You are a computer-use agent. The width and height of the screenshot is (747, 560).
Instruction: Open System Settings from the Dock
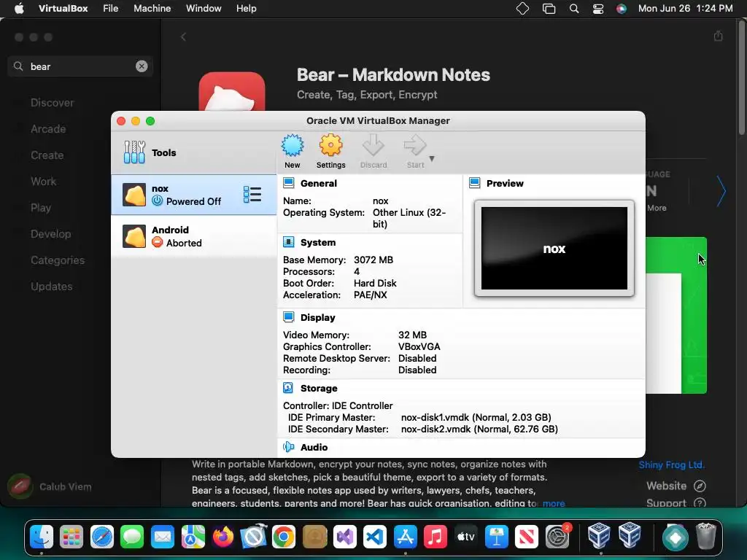557,537
